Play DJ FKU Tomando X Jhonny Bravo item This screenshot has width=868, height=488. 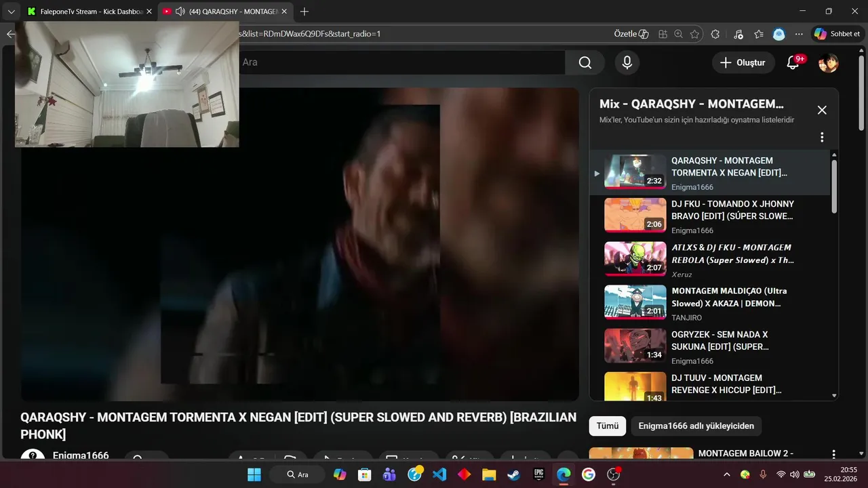coord(709,216)
